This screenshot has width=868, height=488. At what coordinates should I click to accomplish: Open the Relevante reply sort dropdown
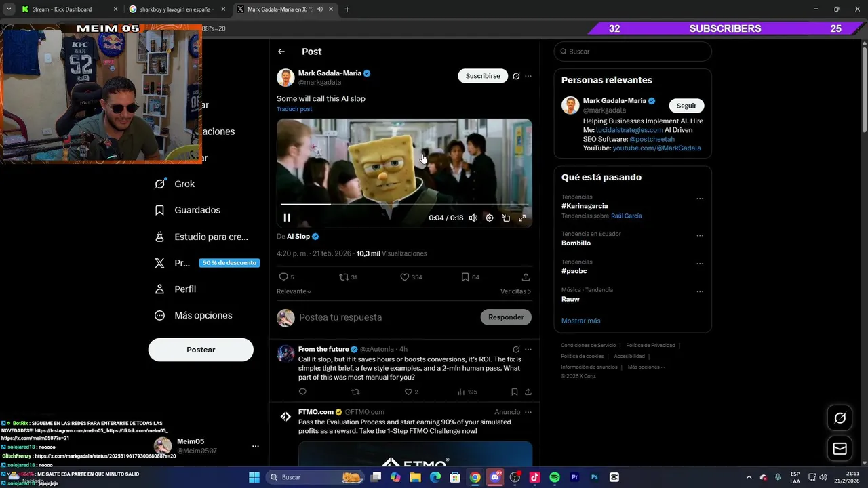(x=294, y=291)
